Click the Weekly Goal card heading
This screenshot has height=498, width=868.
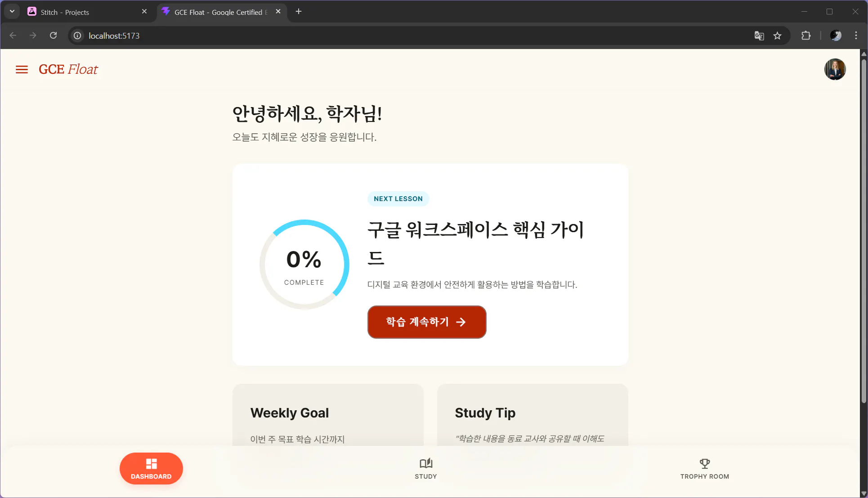(290, 413)
